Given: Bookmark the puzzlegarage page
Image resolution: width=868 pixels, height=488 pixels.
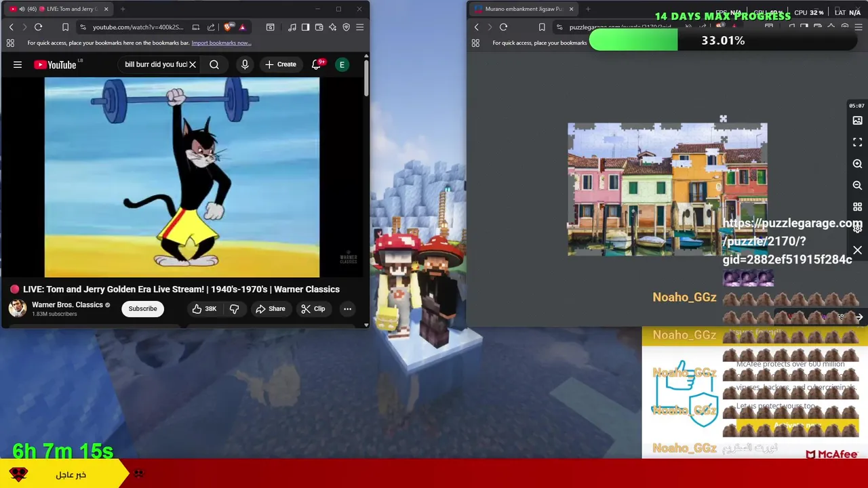Looking at the screenshot, I should point(542,27).
